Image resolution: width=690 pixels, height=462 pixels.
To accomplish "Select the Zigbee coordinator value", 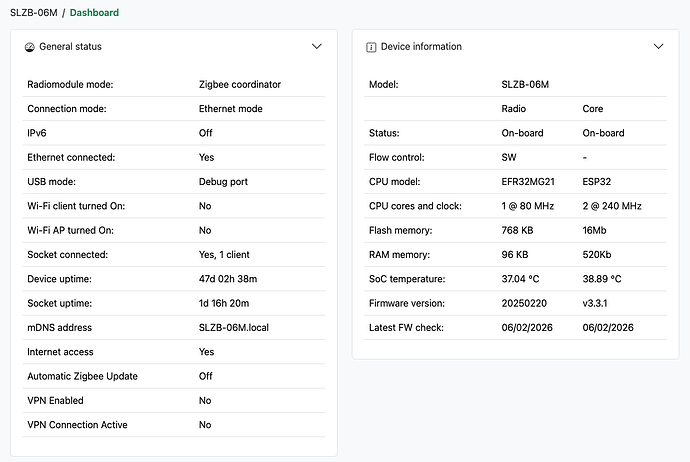I will pyautogui.click(x=240, y=84).
